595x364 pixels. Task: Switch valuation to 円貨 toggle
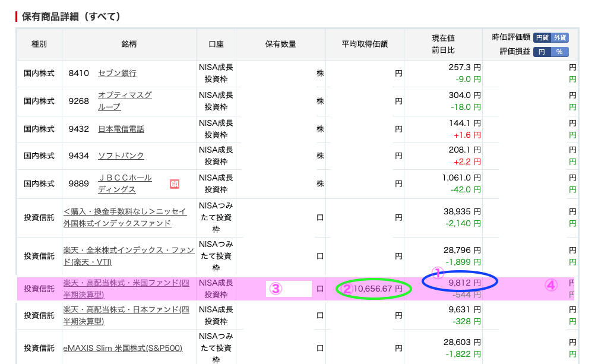click(542, 37)
